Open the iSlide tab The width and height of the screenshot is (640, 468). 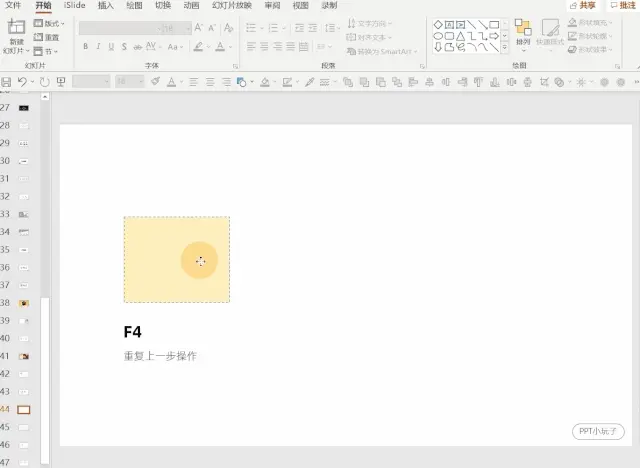75,5
